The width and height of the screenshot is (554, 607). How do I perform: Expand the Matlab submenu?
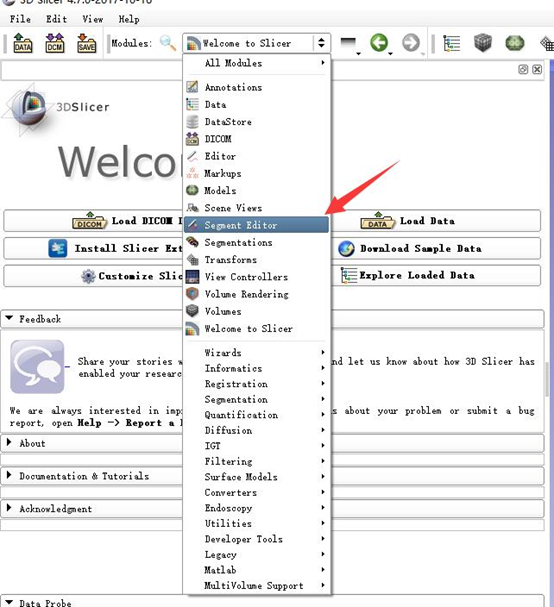(257, 570)
